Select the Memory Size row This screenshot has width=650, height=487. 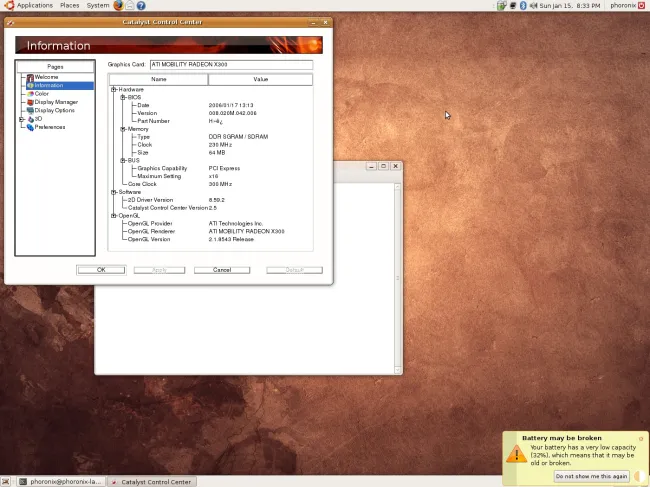tap(211, 153)
